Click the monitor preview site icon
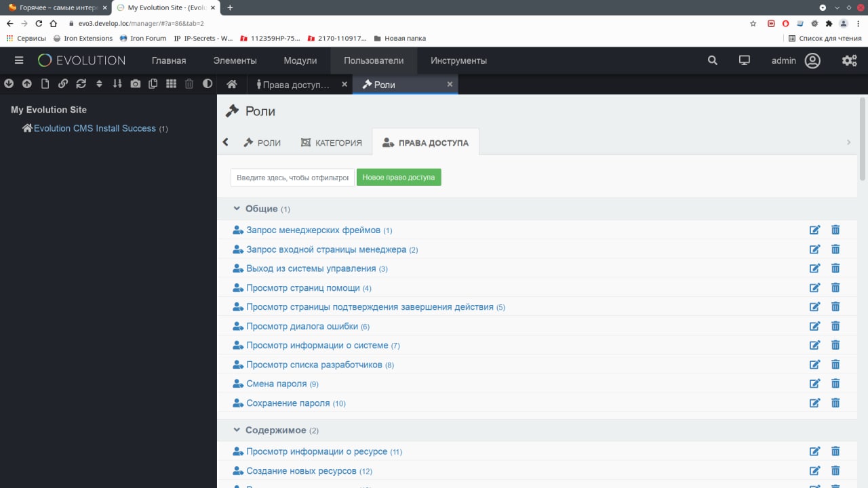The height and width of the screenshot is (488, 868). tap(745, 60)
